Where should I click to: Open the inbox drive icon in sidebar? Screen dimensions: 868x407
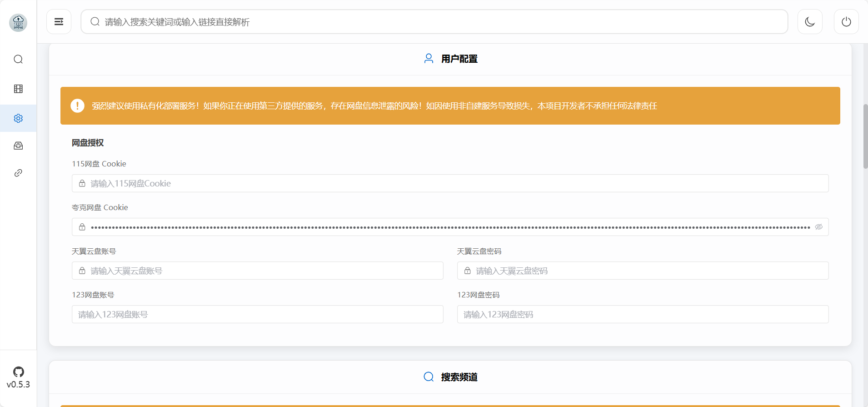pyautogui.click(x=18, y=146)
